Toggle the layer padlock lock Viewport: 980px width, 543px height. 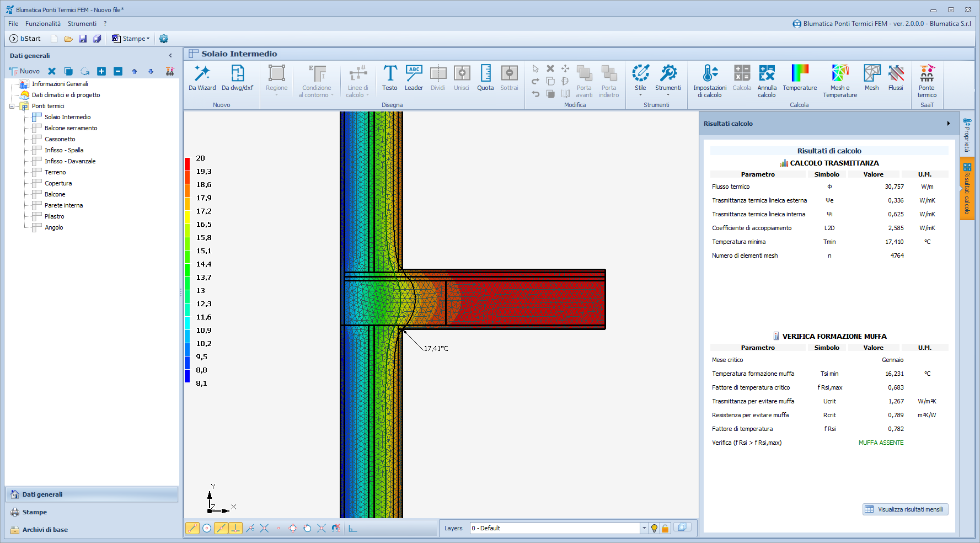665,528
